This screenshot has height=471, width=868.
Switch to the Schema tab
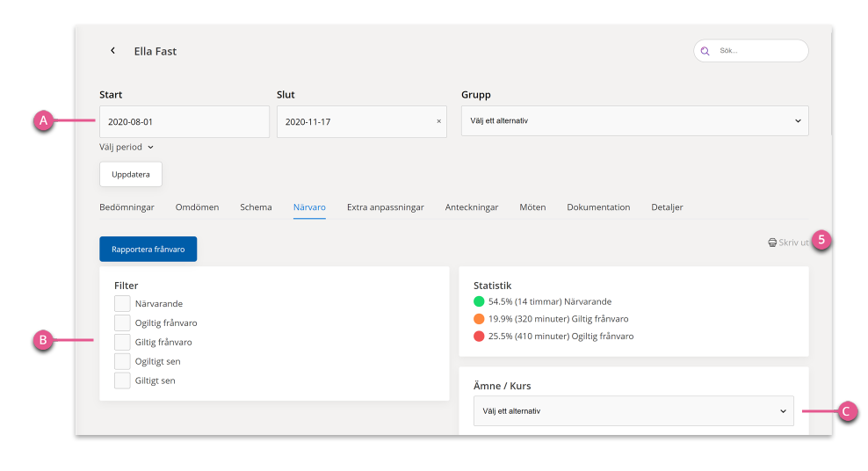coord(256,207)
